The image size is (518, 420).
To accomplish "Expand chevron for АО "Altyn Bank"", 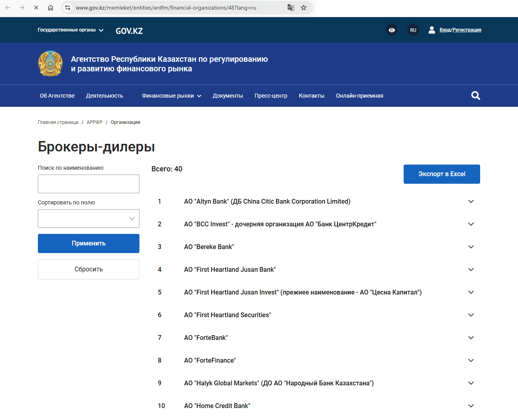I will (x=471, y=201).
